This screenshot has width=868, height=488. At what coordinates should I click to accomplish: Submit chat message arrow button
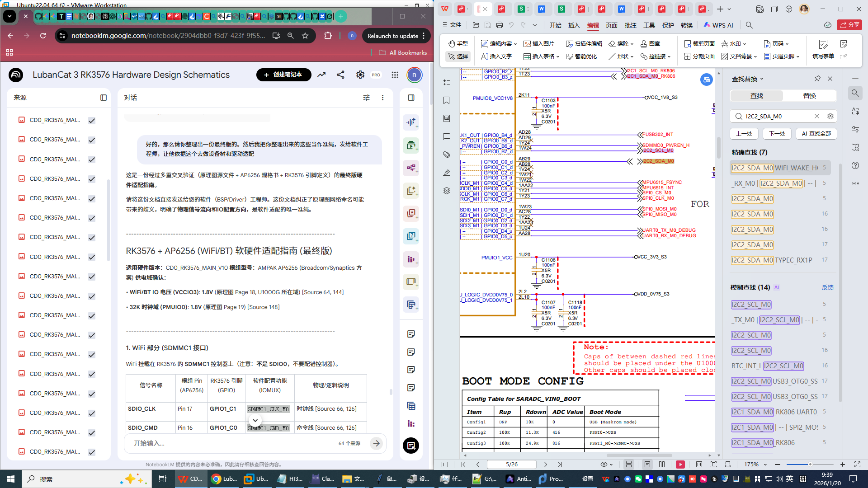(x=376, y=443)
